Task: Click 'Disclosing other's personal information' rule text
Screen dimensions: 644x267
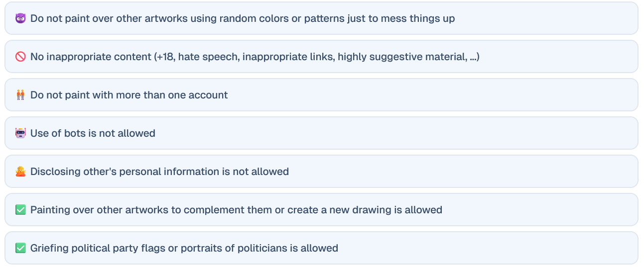Action: point(159,172)
